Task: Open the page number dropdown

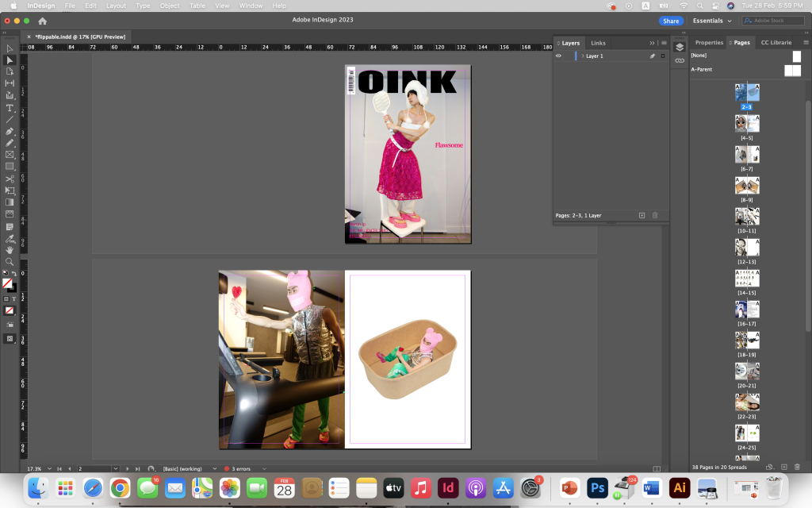Action: pyautogui.click(x=116, y=468)
